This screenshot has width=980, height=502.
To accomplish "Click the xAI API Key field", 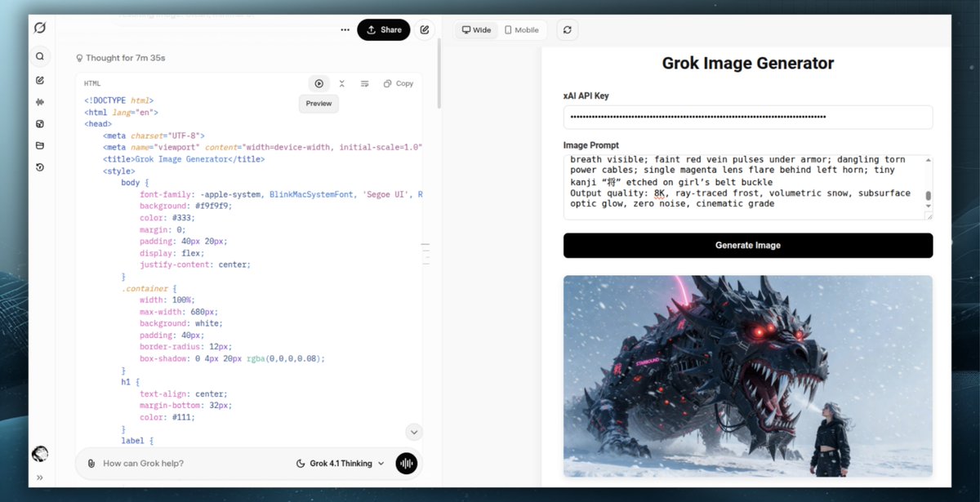I will click(x=747, y=117).
